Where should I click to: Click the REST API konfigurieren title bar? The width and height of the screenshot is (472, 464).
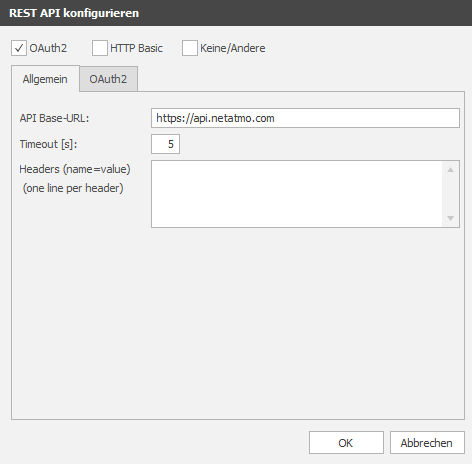click(x=236, y=13)
